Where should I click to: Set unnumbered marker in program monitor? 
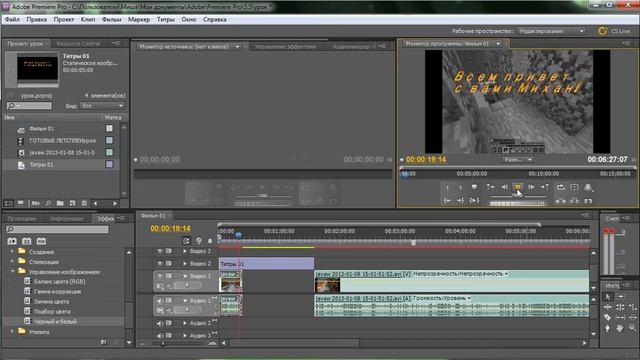474,187
